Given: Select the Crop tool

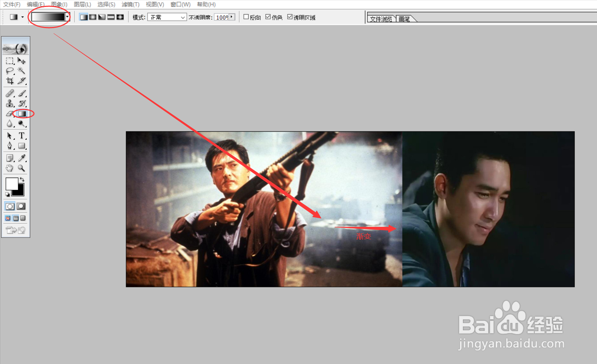Looking at the screenshot, I should [10, 81].
